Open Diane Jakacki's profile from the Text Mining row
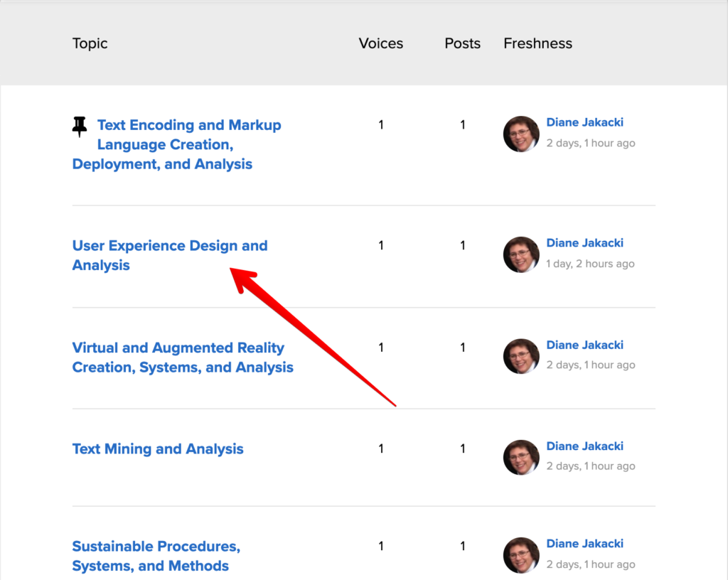 click(x=585, y=446)
